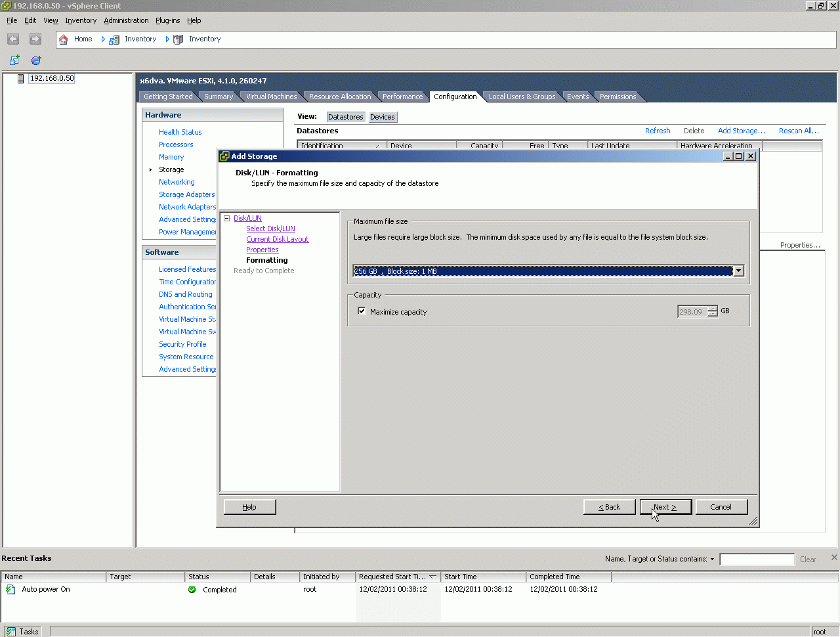This screenshot has width=840, height=637.
Task: Click the Clear filter button
Action: tap(808, 560)
